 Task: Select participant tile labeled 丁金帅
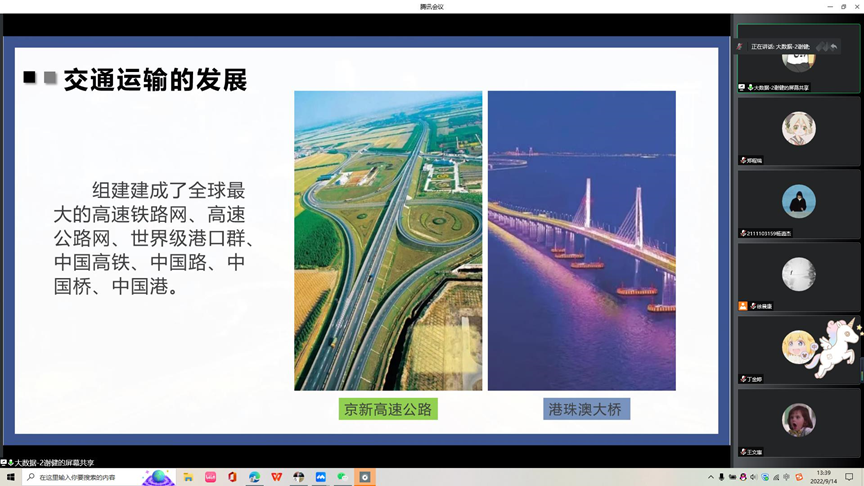[x=798, y=351]
